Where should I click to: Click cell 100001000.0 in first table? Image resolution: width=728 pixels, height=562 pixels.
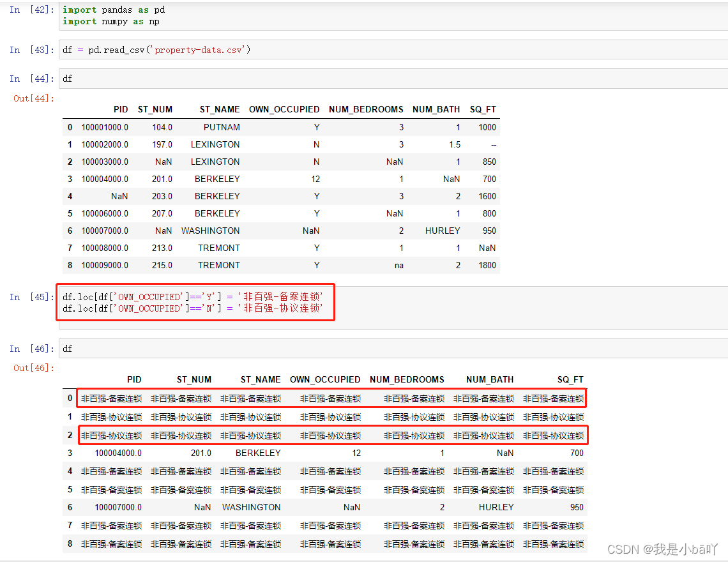105,127
